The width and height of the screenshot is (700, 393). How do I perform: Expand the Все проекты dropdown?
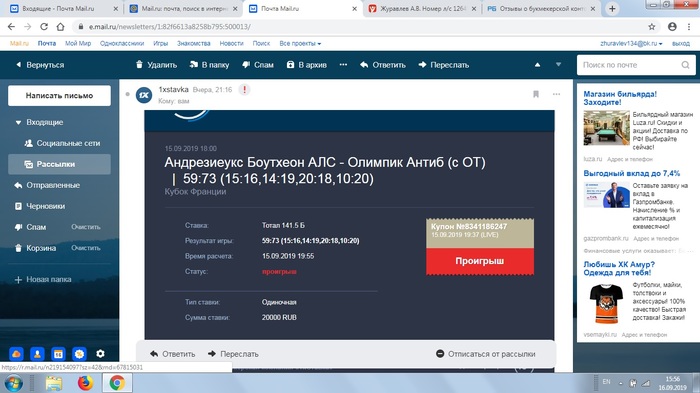[300, 43]
